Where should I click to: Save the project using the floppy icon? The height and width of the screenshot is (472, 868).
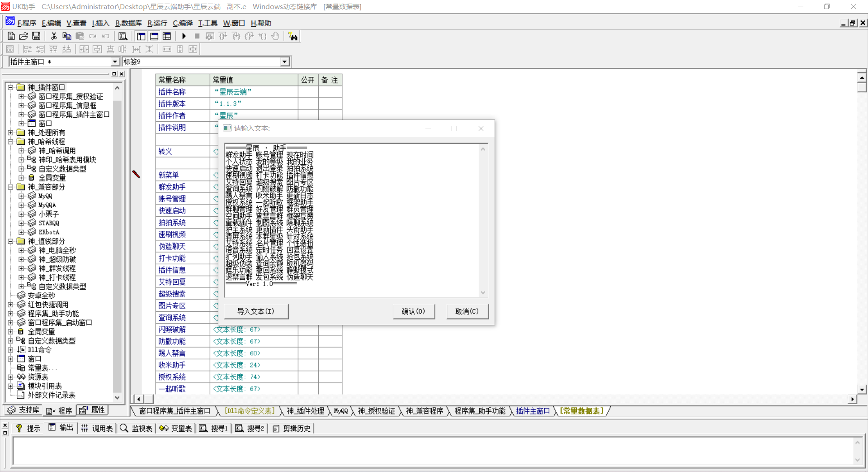tap(36, 36)
